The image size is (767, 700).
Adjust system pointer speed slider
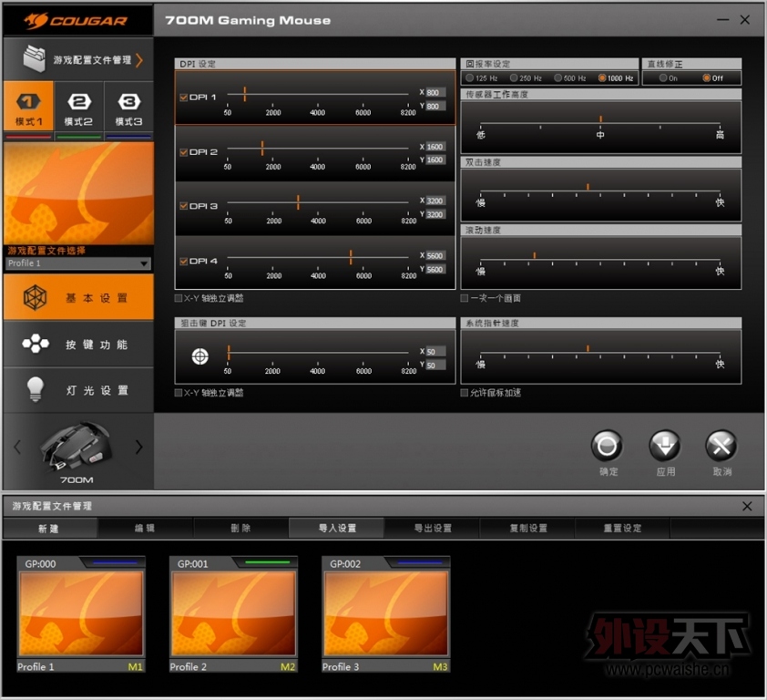[588, 348]
